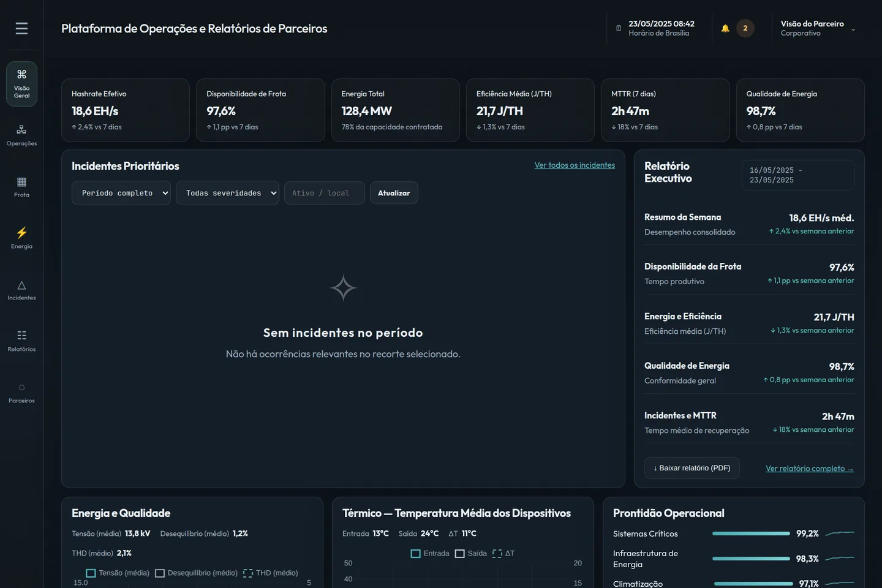
Task: Toggle Tensão (média) legend series
Action: [x=118, y=573]
